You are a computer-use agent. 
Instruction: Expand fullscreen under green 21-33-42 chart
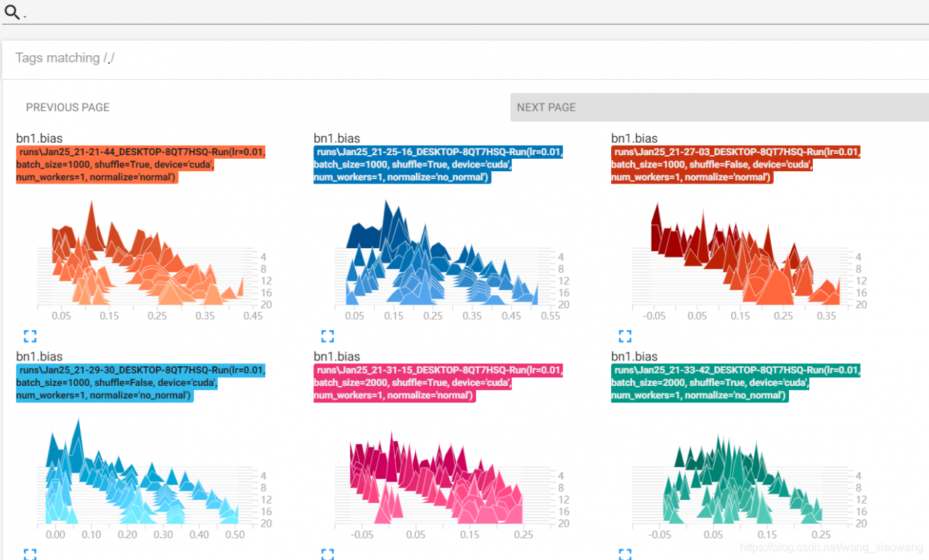click(x=625, y=553)
